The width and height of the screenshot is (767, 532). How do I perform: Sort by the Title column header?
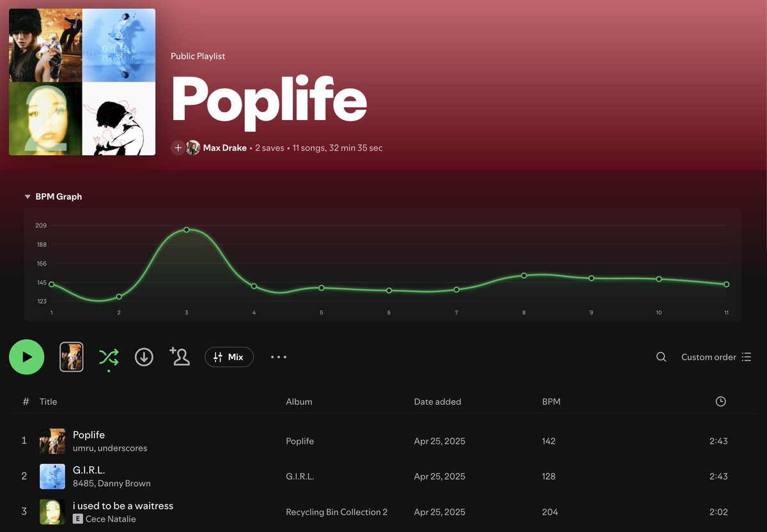coord(49,402)
